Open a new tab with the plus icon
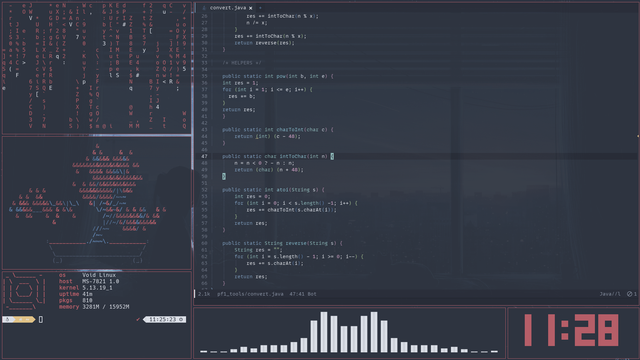Screen dimensions: 640x360 point(260,8)
